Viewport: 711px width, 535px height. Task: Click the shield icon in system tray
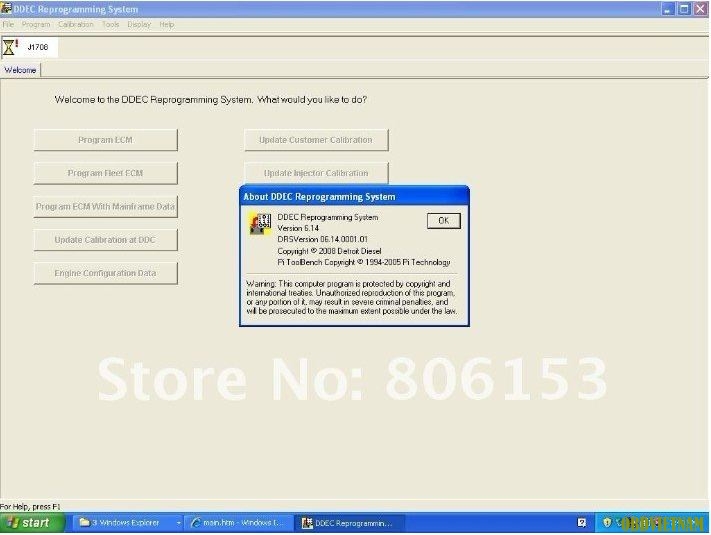(x=607, y=523)
